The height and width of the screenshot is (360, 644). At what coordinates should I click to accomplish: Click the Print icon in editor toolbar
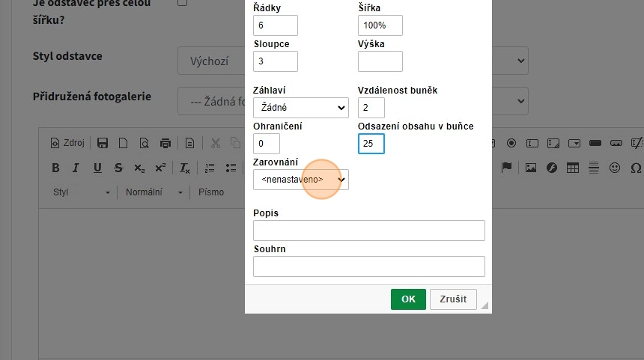coord(165,143)
